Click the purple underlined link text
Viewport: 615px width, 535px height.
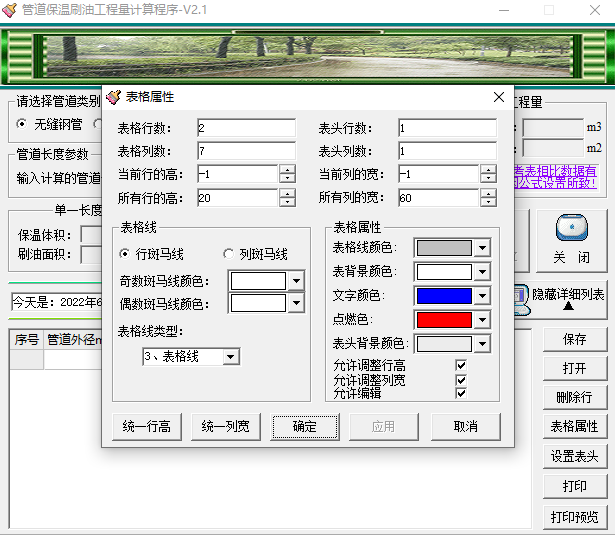pyautogui.click(x=555, y=177)
